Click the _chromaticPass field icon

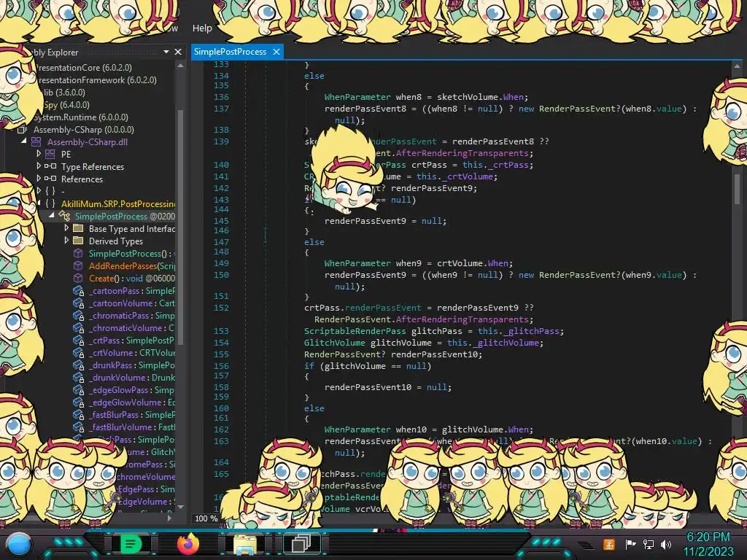[79, 315]
